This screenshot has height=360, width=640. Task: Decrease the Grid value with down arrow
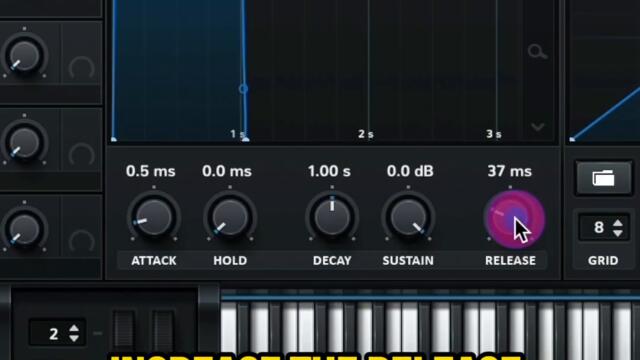(618, 233)
